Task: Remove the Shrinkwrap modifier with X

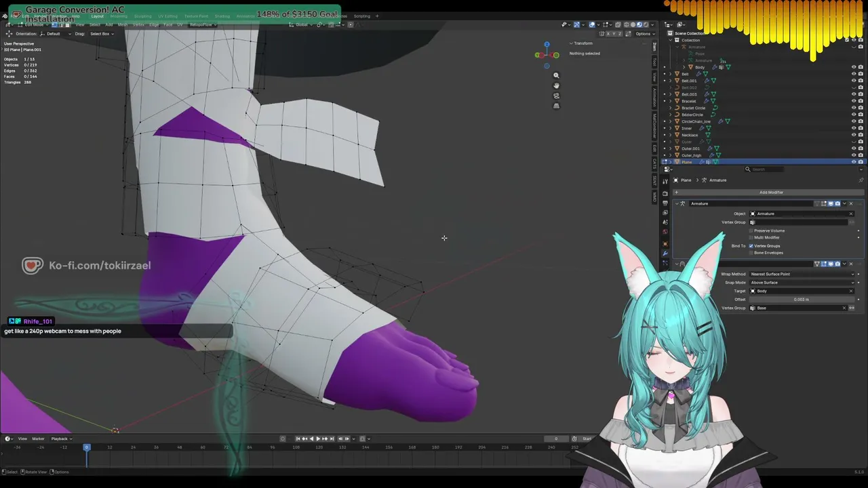Action: point(851,264)
